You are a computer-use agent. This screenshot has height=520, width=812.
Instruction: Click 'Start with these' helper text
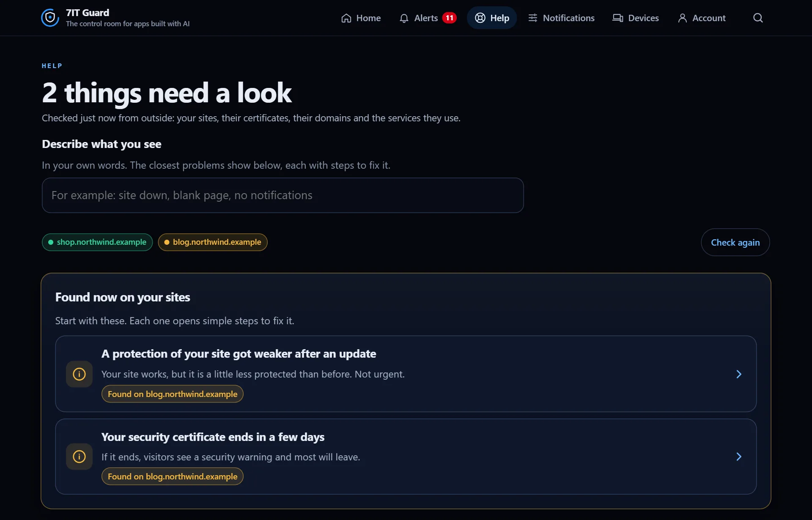pos(175,321)
